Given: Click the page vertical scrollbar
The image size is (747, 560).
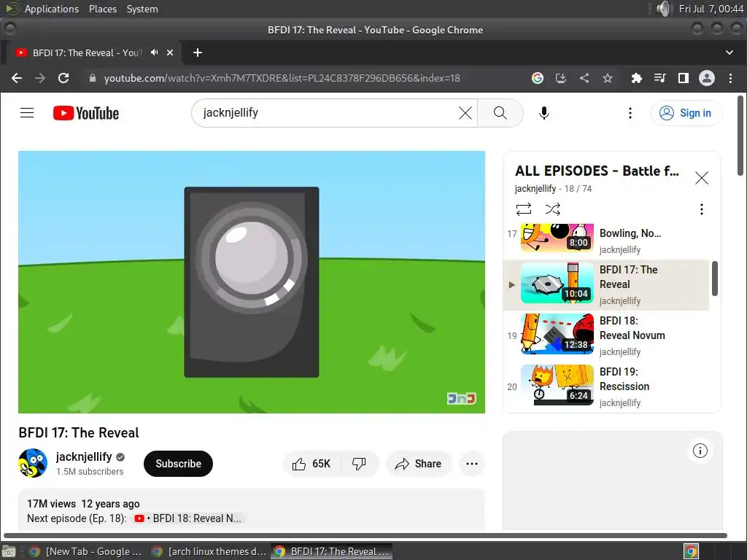Looking at the screenshot, I should click(740, 136).
